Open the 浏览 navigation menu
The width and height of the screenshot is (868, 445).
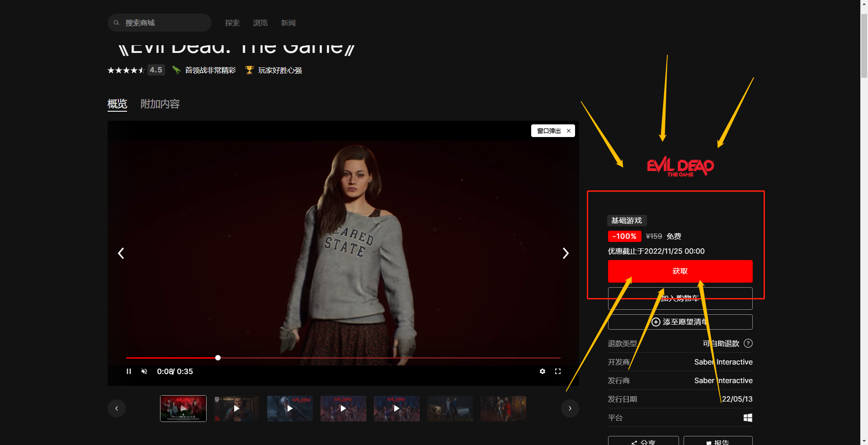[x=260, y=23]
